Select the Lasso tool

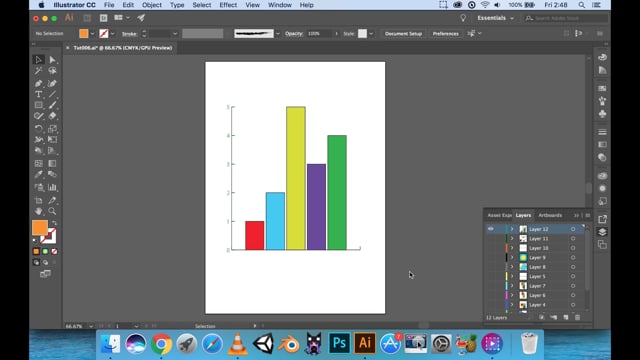click(x=52, y=71)
